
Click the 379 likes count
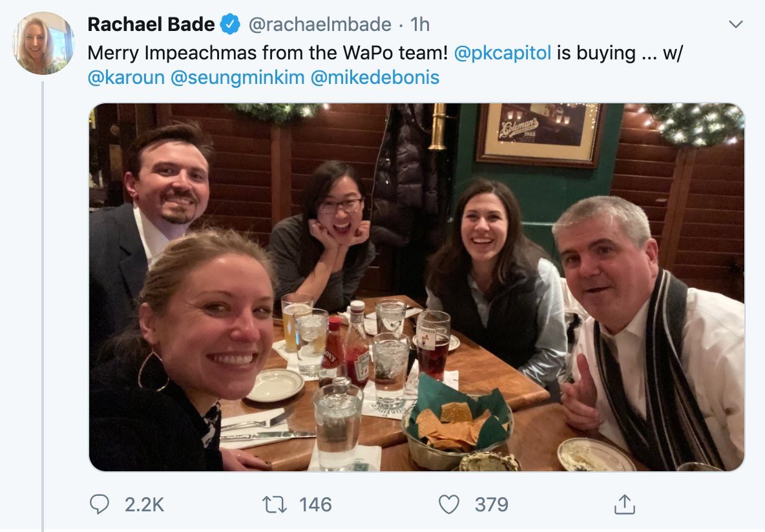[x=491, y=504]
